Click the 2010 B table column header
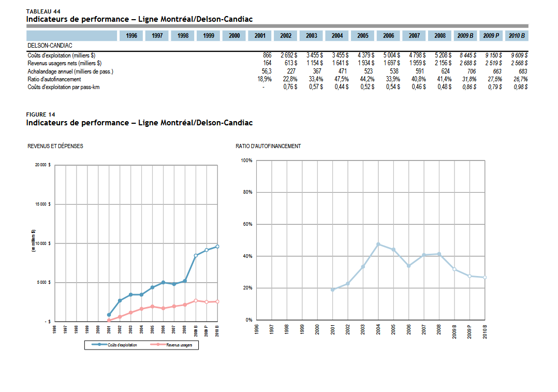 click(x=517, y=36)
